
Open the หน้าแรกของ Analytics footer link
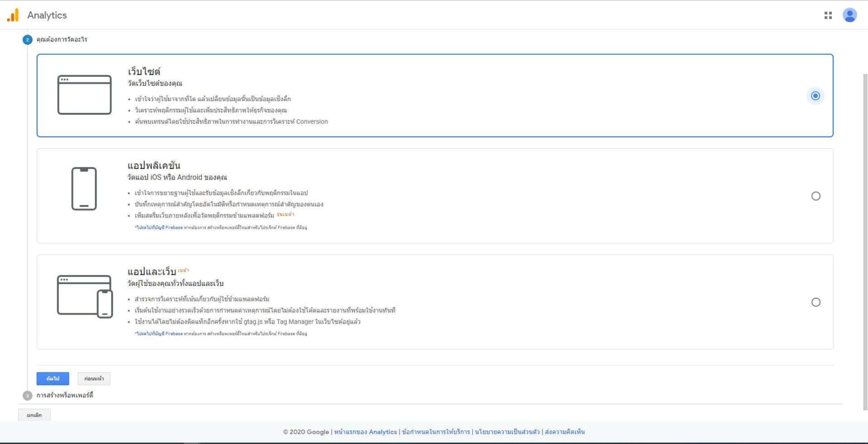367,432
